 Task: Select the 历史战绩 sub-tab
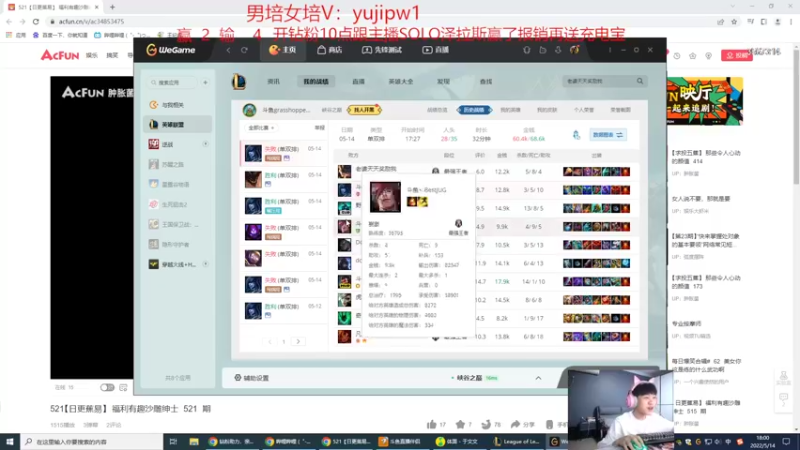(474, 110)
